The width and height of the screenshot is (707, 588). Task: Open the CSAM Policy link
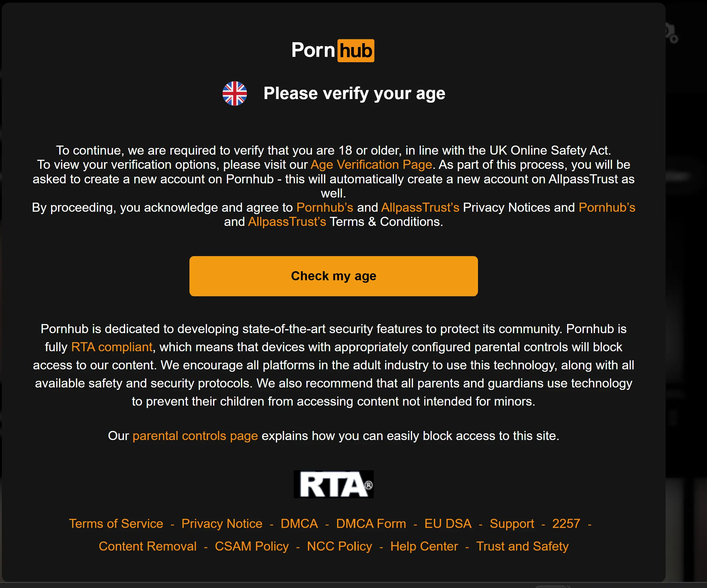tap(251, 546)
